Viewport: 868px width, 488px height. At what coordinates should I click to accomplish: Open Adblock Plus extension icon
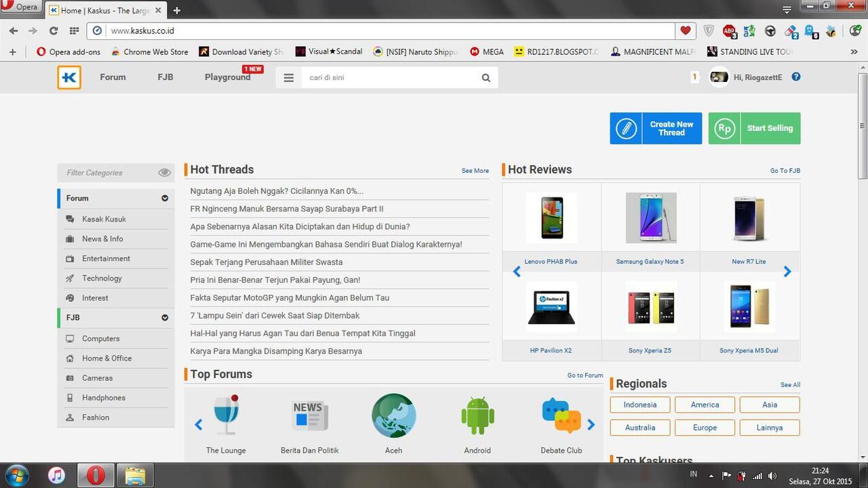[729, 30]
